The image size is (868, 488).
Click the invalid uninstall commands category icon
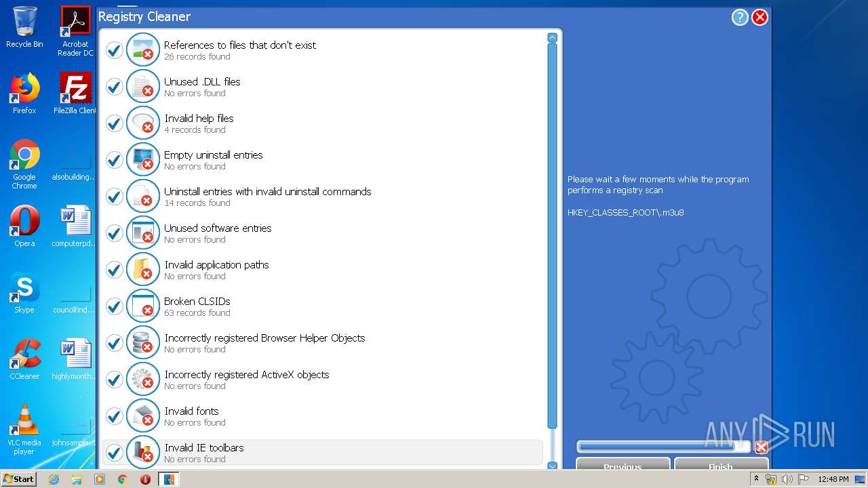[x=143, y=197]
